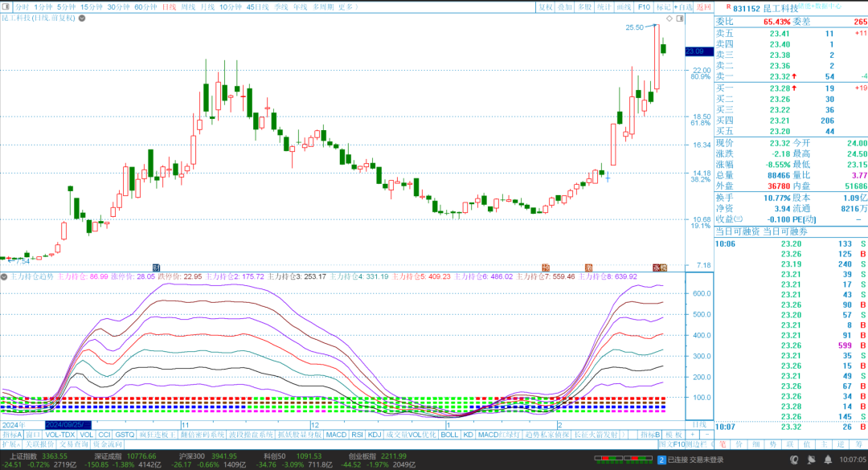The width and height of the screenshot is (868, 470).
Task: Click the round icon beside 主力持仓趋势
Action: [x=4, y=276]
